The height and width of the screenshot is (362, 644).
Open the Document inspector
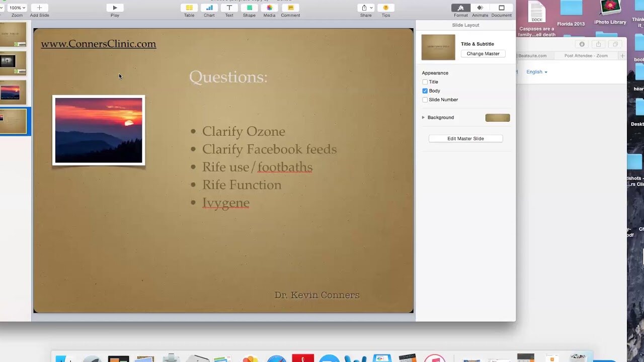[502, 8]
